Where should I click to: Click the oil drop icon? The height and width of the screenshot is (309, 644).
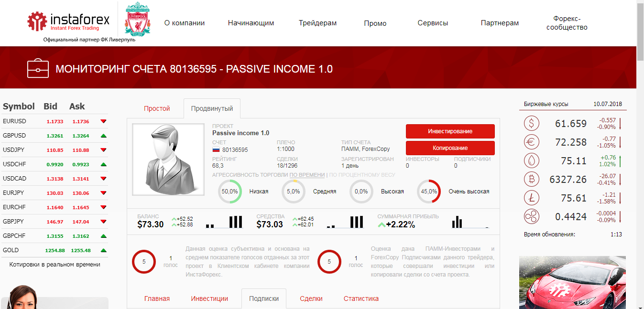click(x=531, y=161)
